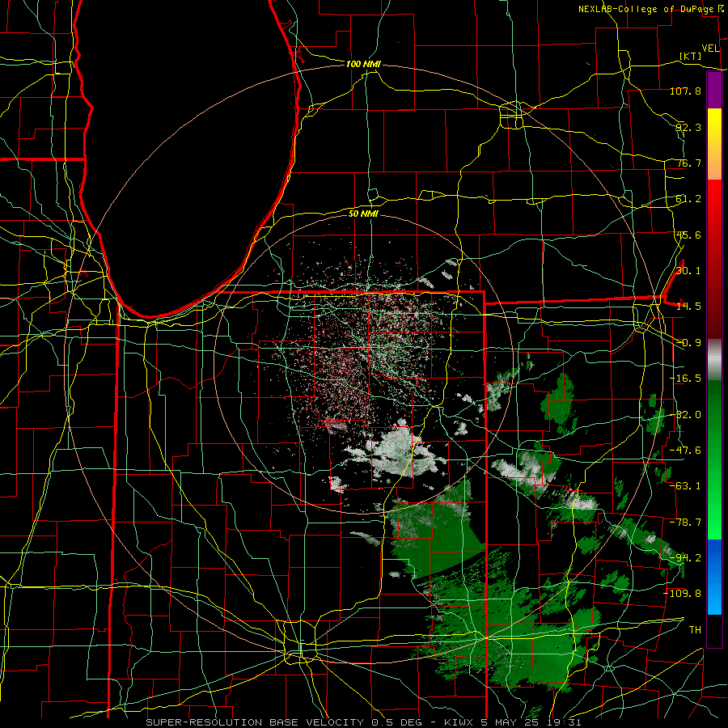Click the -63.1 velocity scale value
This screenshot has height=728, width=728.
pos(685,486)
